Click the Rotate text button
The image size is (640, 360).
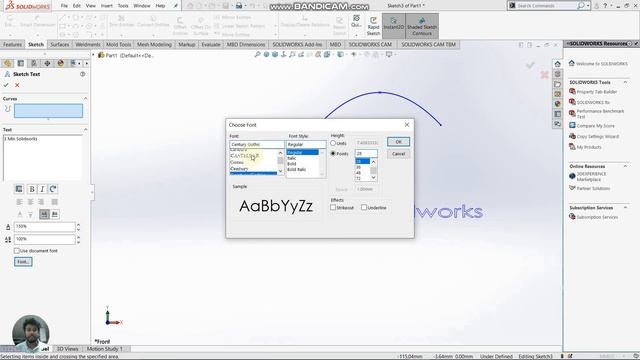click(x=53, y=189)
